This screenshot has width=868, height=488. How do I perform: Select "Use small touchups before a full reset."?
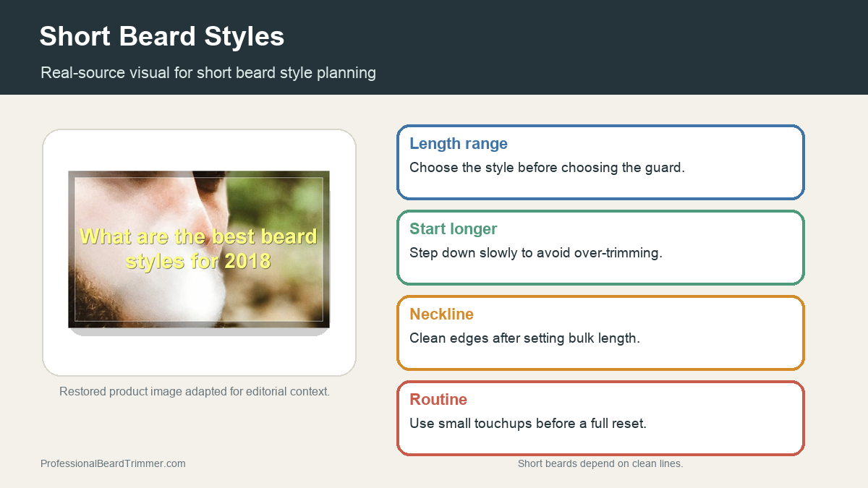point(528,424)
